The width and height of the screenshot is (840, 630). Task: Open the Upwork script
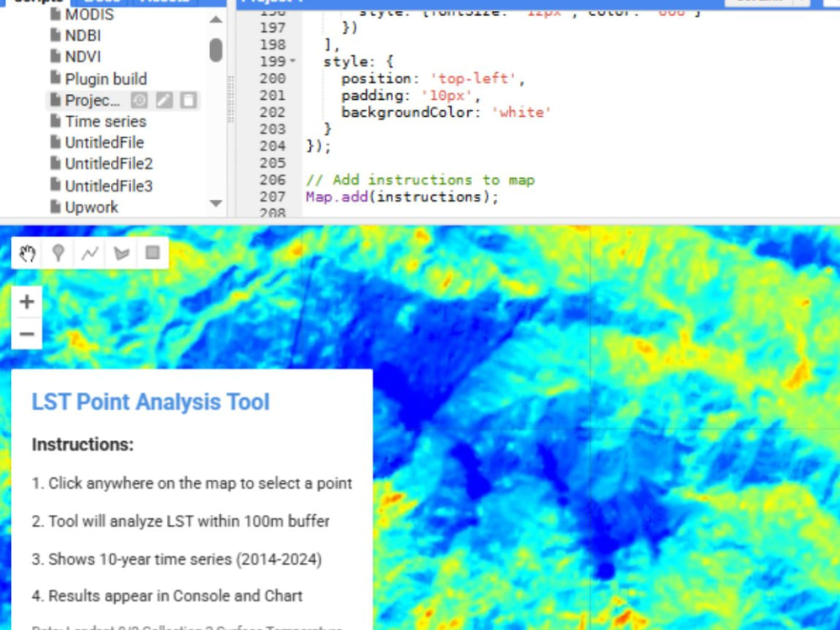[92, 207]
